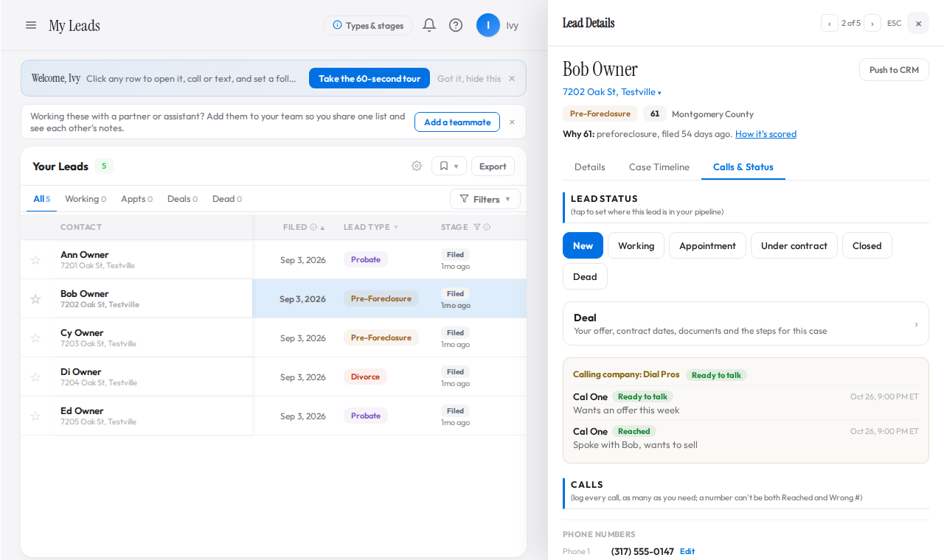Expand the Lead Type column dropdown
Image resolution: width=944 pixels, height=560 pixels.
tap(396, 227)
